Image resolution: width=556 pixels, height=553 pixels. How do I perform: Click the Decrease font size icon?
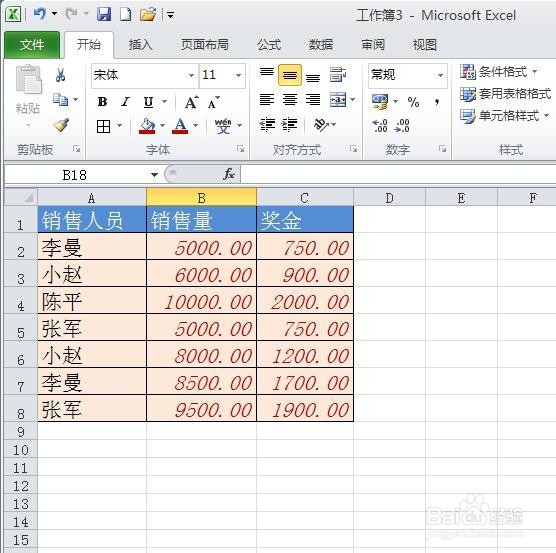tap(213, 102)
